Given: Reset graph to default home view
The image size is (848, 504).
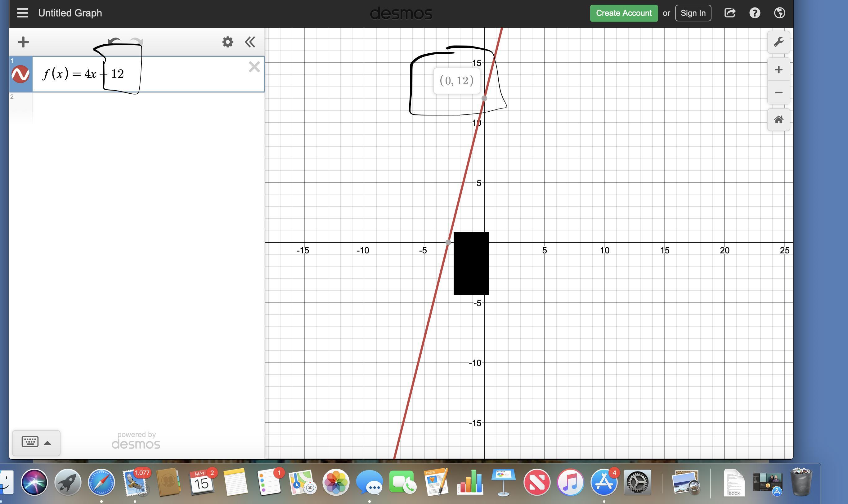Looking at the screenshot, I should pyautogui.click(x=778, y=119).
